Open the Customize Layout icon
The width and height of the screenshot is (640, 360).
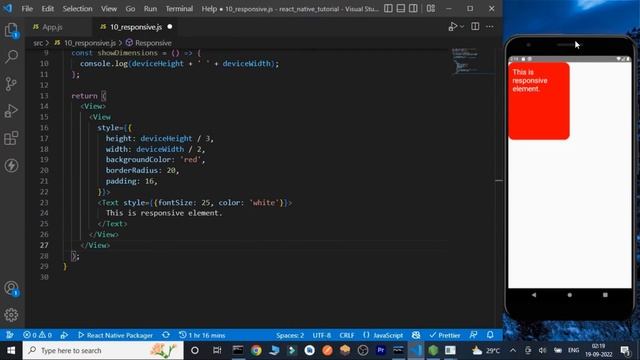[431, 8]
